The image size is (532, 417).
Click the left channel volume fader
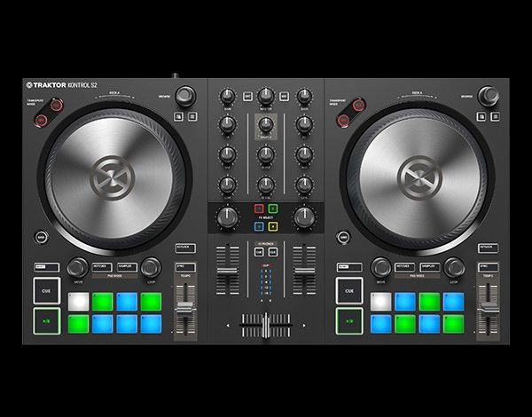228,271
